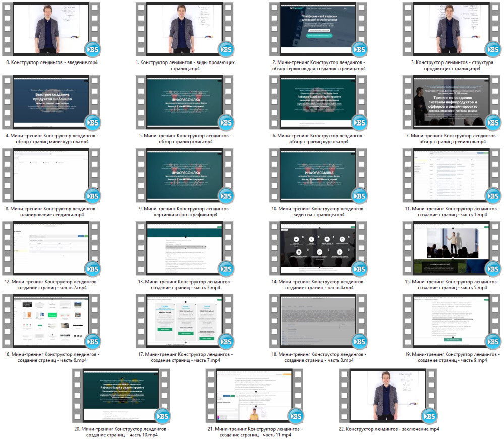Click file name ending 'создание страниц - часть 9.mp4'
Image resolution: width=504 pixels, height=439 pixels.
point(452,357)
